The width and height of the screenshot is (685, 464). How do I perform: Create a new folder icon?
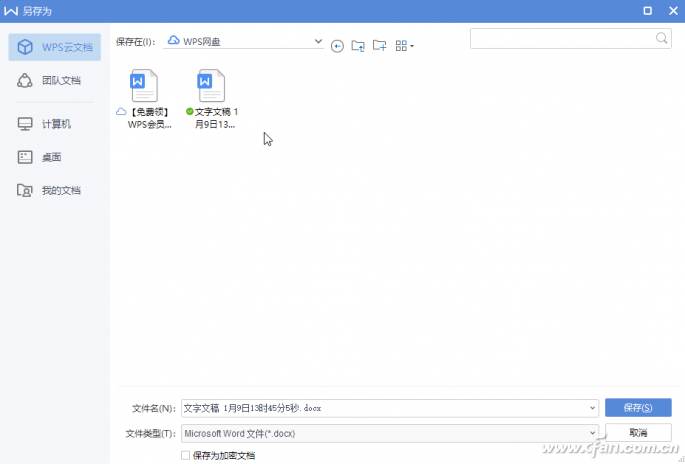[380, 45]
